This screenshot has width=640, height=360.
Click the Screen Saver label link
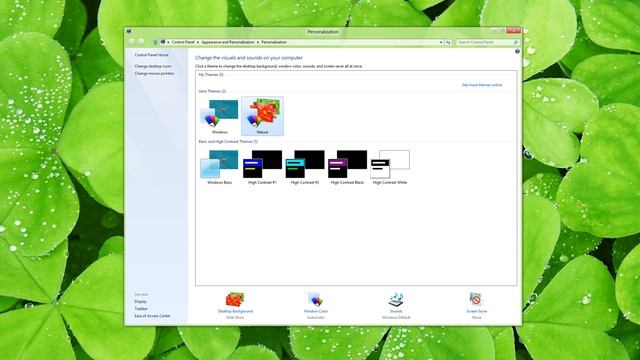[x=477, y=311]
